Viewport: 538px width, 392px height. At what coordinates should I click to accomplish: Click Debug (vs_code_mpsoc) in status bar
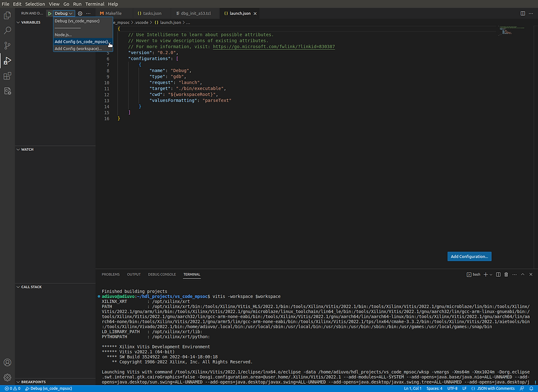[x=48, y=389]
